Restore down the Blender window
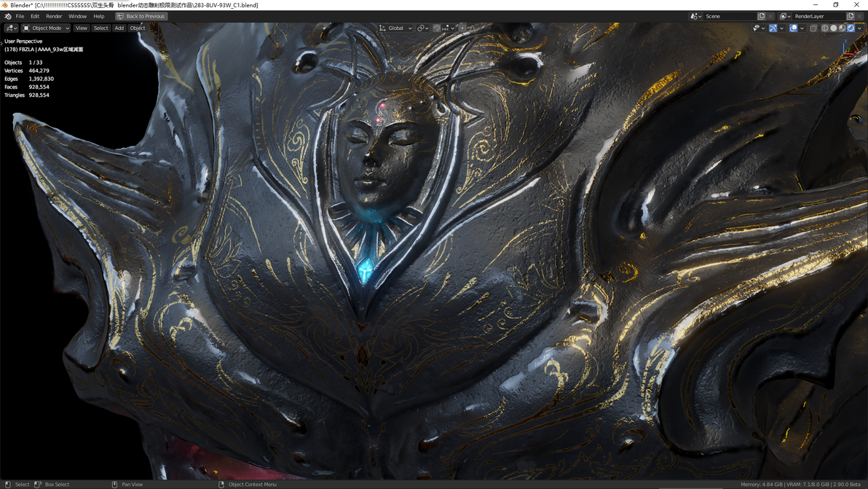This screenshot has height=489, width=868. coord(836,5)
